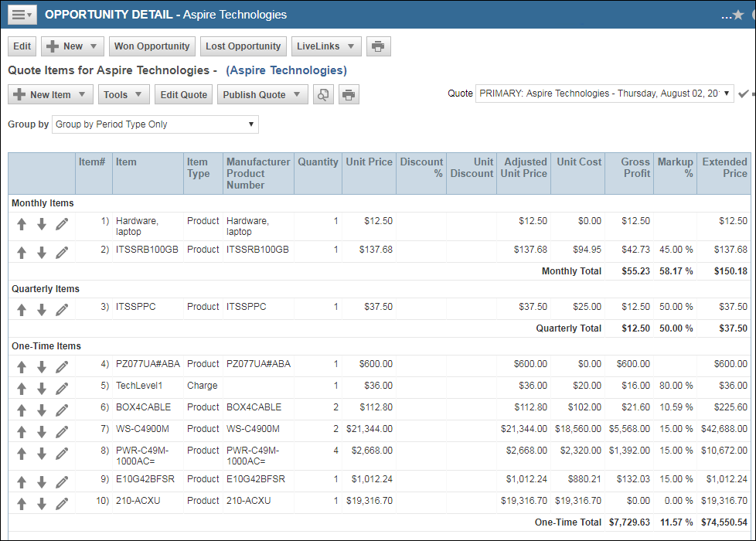Image resolution: width=756 pixels, height=541 pixels.
Task: Click the quote preview magnifier icon
Action: coord(323,95)
